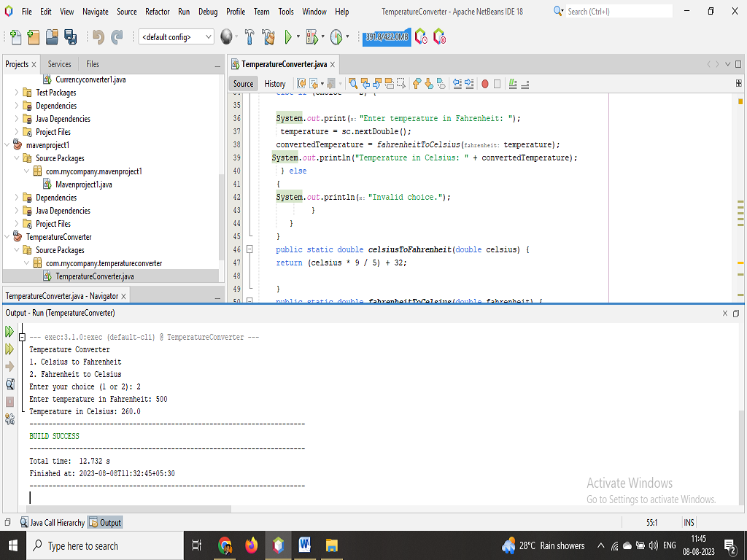Close the Navigator panel tab
Image resolution: width=747 pixels, height=560 pixels.
pos(123,296)
